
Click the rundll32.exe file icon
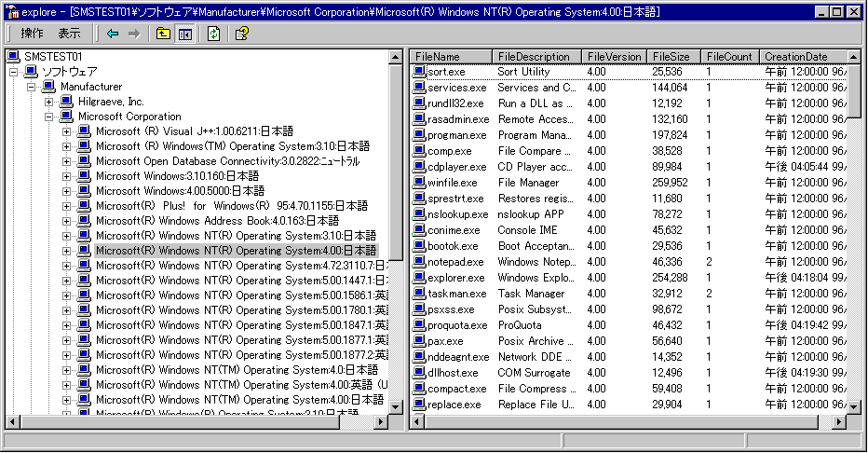(x=420, y=103)
